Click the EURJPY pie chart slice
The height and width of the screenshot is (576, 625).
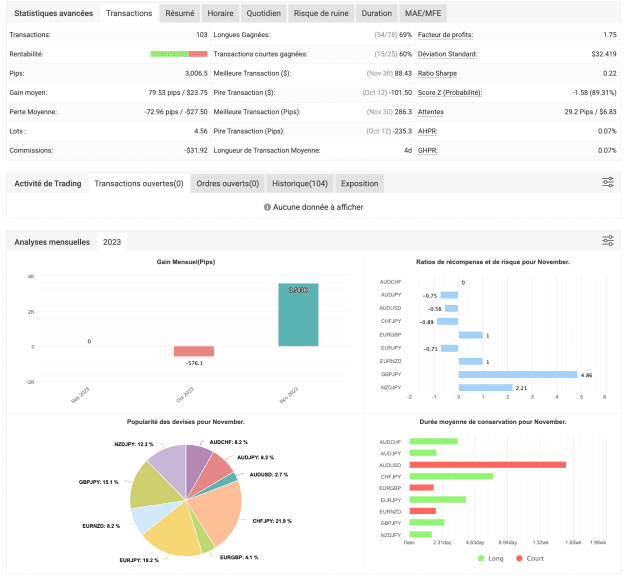point(173,532)
